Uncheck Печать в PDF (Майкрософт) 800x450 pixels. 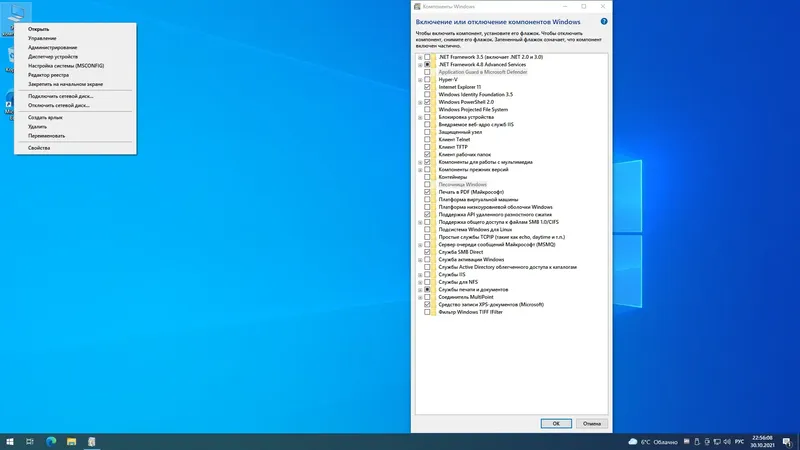[427, 192]
